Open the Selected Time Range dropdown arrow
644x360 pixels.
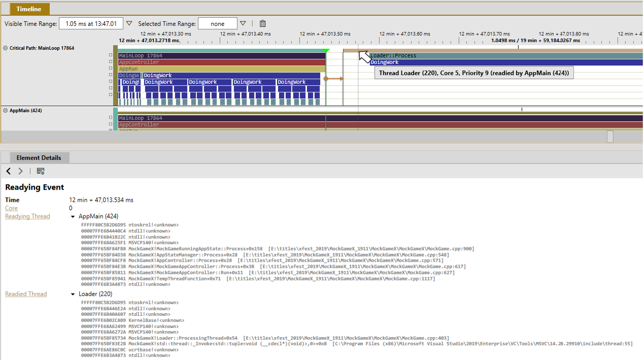click(x=243, y=23)
